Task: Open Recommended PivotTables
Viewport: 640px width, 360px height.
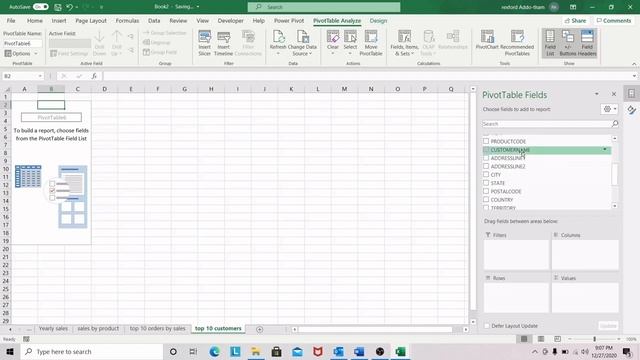Action: [517, 43]
